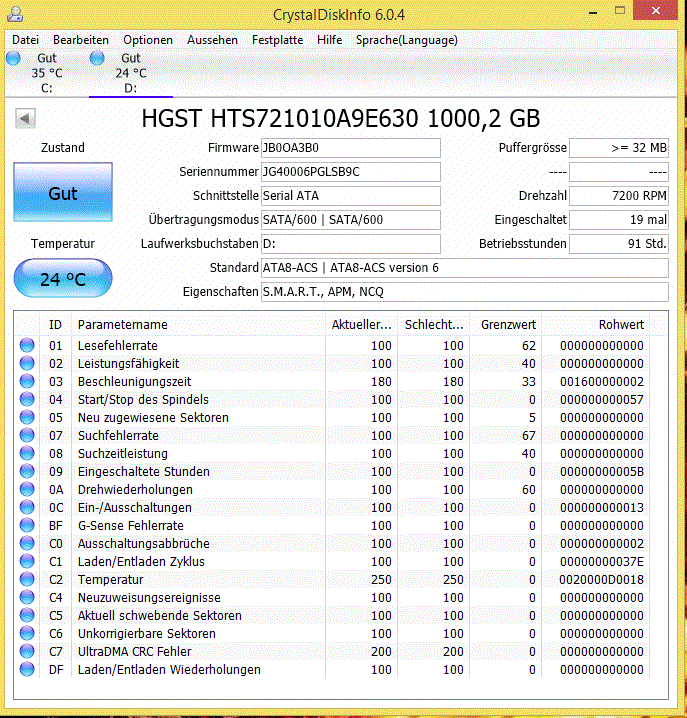Screen dimensions: 687x718
Task: Select drive D: status tab
Action: click(x=131, y=73)
